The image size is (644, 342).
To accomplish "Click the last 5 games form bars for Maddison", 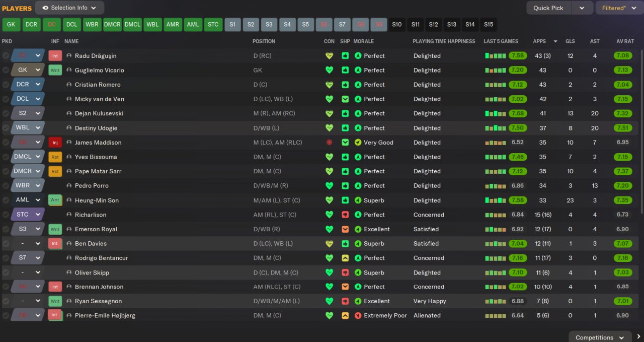I will pyautogui.click(x=496, y=143).
